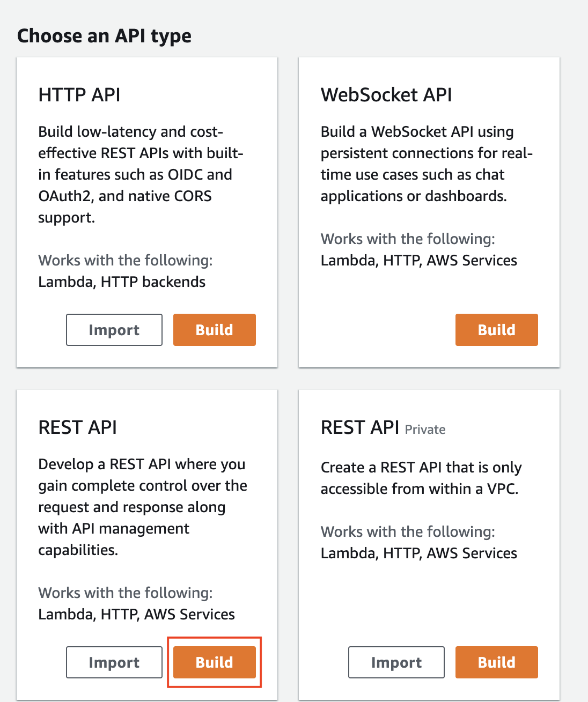This screenshot has width=588, height=702.
Task: Click the Private label next to REST API
Action: click(x=425, y=430)
